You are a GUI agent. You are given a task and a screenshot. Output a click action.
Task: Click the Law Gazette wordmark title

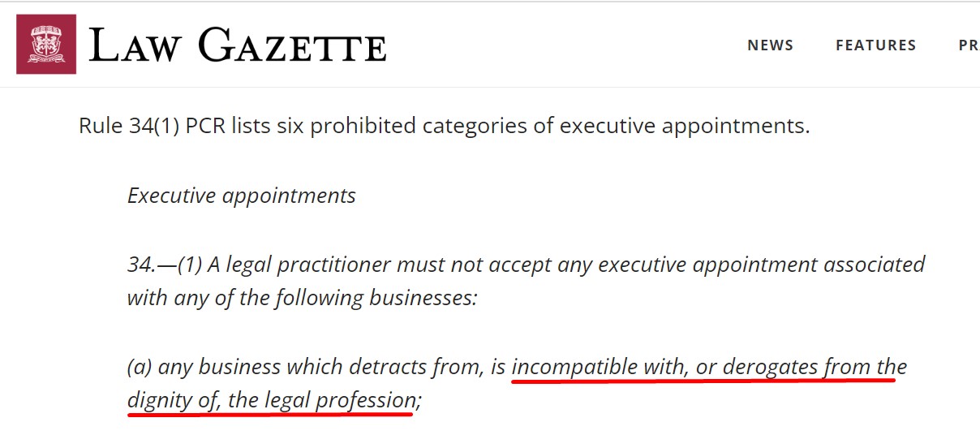click(x=238, y=45)
